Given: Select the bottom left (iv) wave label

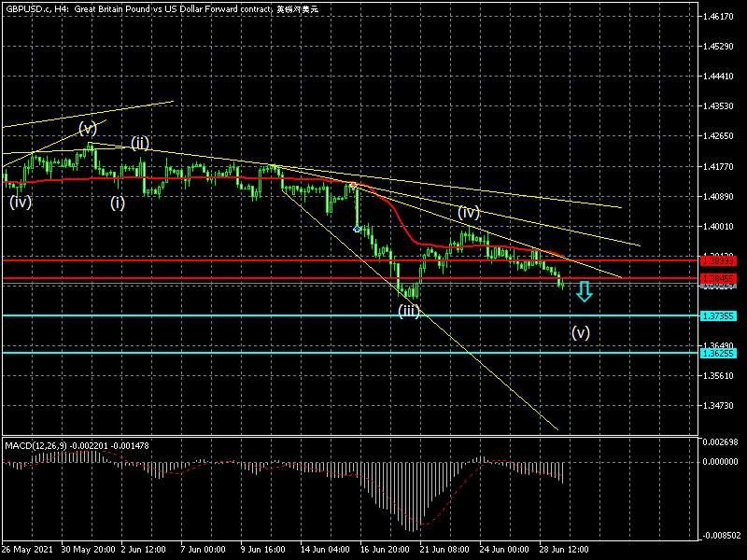Looking at the screenshot, I should (21, 202).
